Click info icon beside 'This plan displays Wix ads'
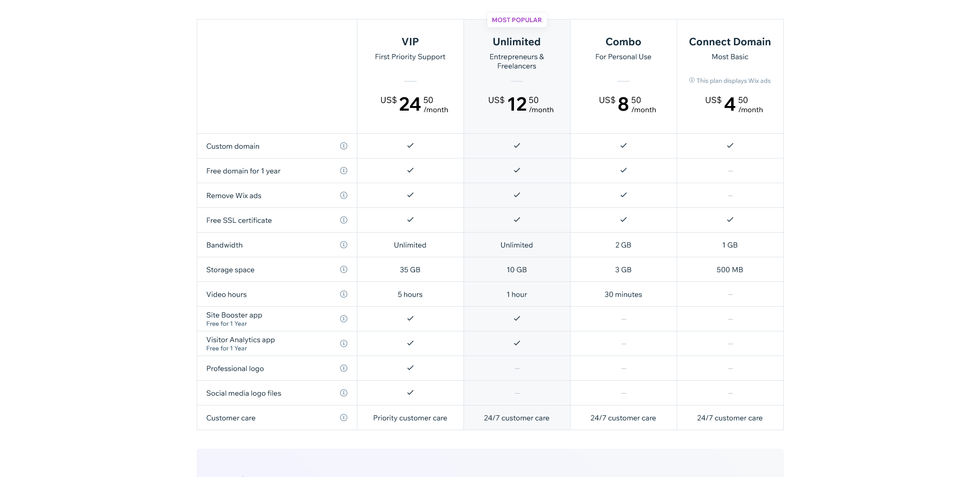Viewport: 980px width, 477px height. pyautogui.click(x=692, y=80)
